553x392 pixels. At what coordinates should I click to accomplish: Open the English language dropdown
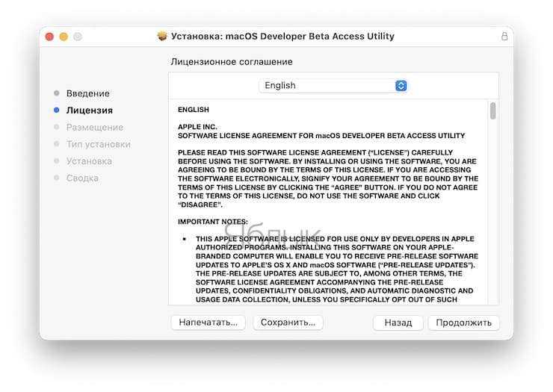pos(333,86)
